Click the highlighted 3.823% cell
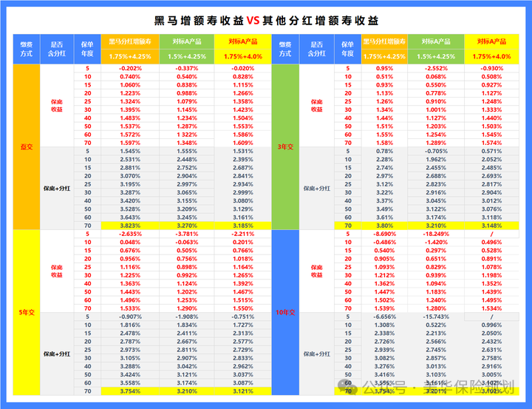The image size is (532, 409). coord(129,224)
